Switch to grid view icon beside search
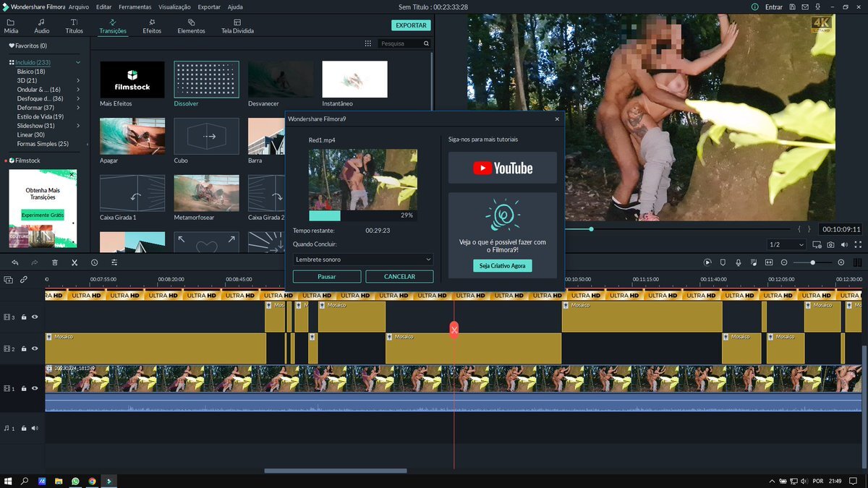The image size is (868, 488). coord(367,43)
